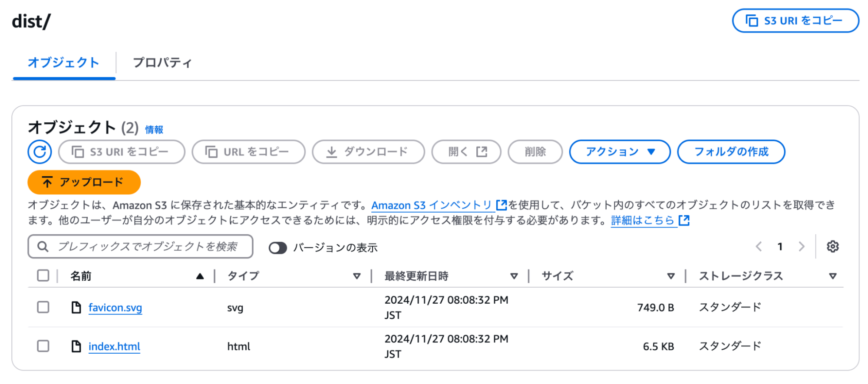This screenshot has height=384, width=868.
Task: Go to previous page arrow
Action: pos(759,247)
